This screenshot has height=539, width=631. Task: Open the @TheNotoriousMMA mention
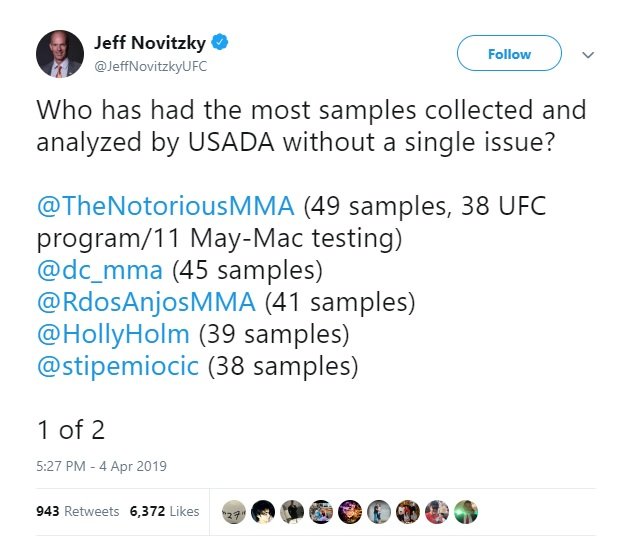(165, 207)
